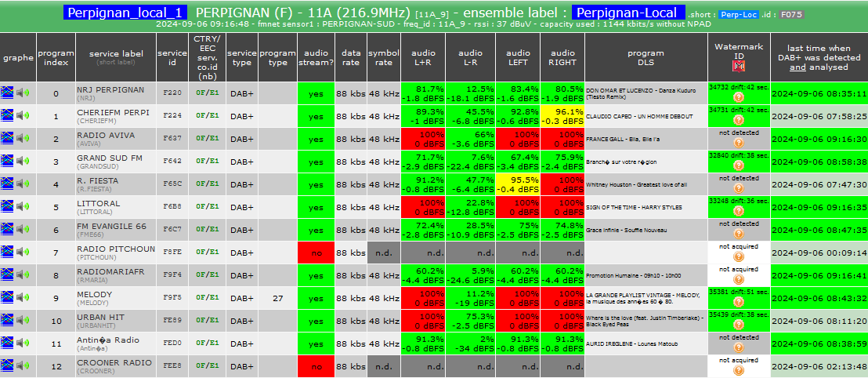
Task: Click orange help icon in RADIO PITCHOUN watermark cell
Action: point(739,256)
